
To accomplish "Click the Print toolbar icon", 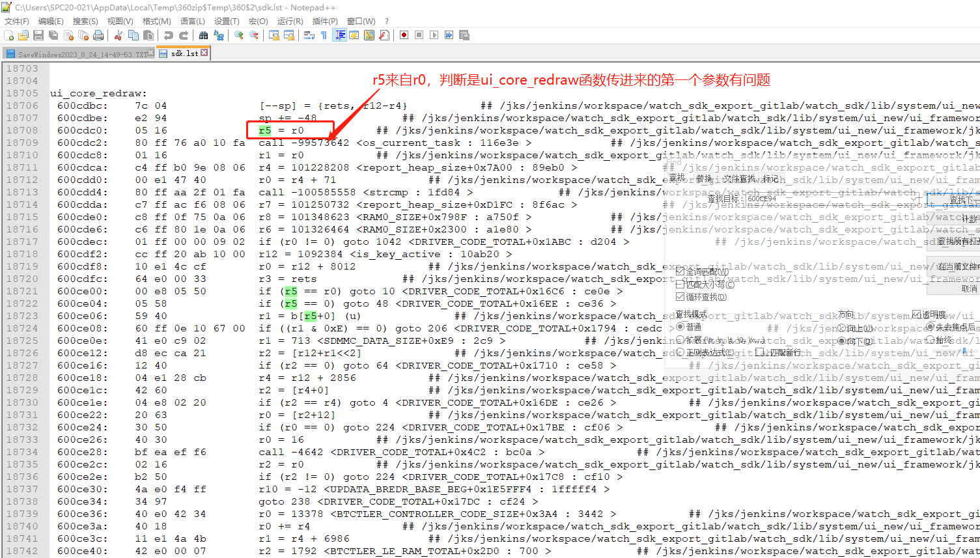I will (98, 35).
